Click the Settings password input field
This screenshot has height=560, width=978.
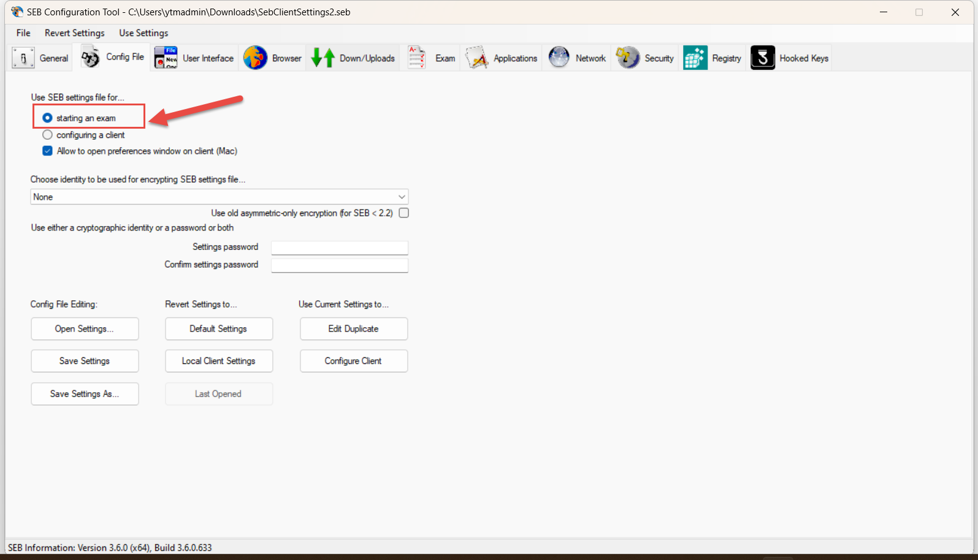pyautogui.click(x=340, y=248)
